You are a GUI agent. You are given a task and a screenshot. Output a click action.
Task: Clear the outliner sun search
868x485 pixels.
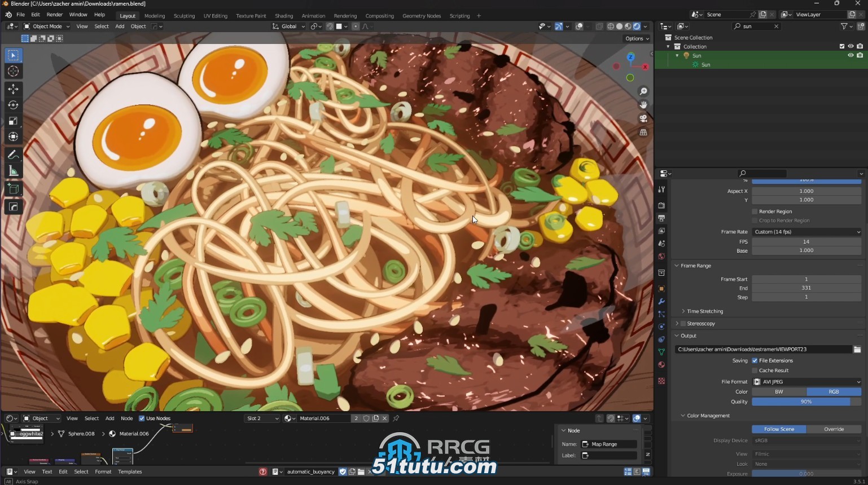pos(776,27)
